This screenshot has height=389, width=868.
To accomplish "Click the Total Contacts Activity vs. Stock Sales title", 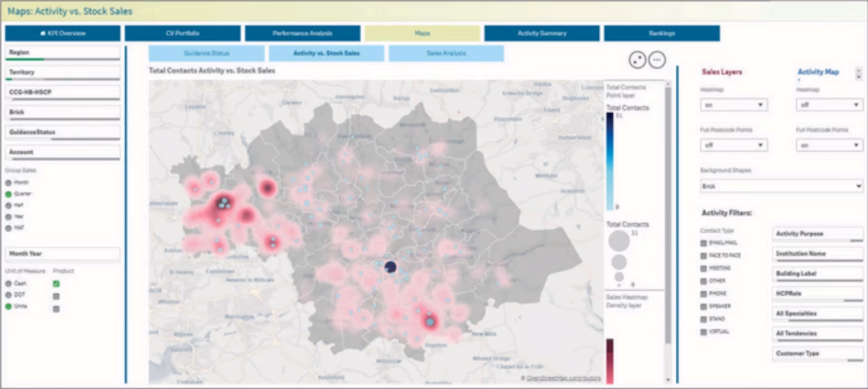I will pos(212,71).
